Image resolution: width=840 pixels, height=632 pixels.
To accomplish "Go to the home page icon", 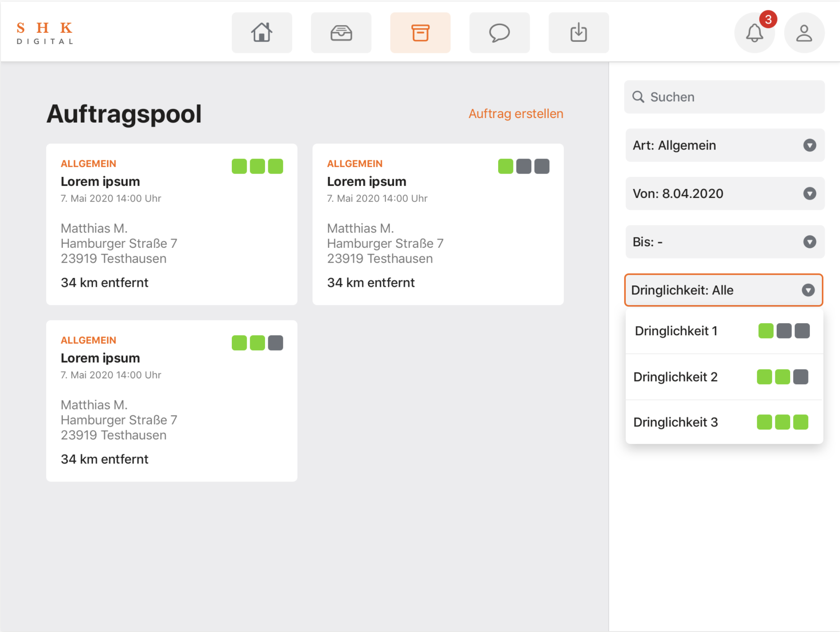I will click(x=262, y=33).
